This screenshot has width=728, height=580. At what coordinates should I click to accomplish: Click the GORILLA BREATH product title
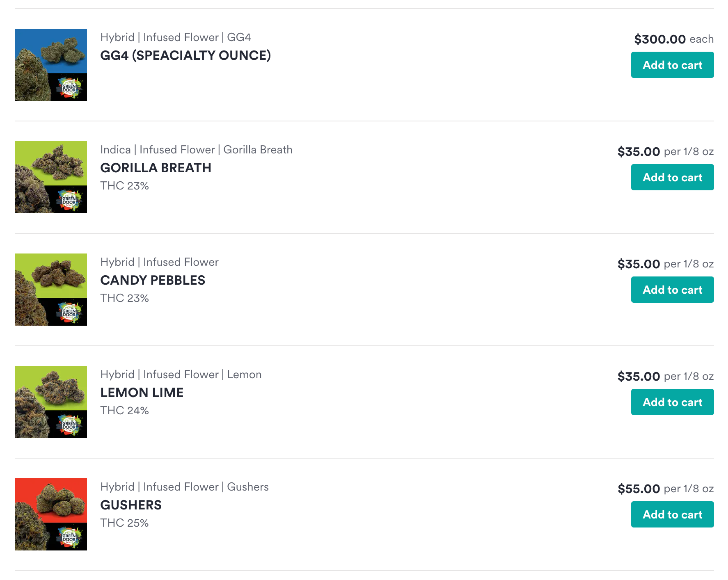pyautogui.click(x=156, y=168)
